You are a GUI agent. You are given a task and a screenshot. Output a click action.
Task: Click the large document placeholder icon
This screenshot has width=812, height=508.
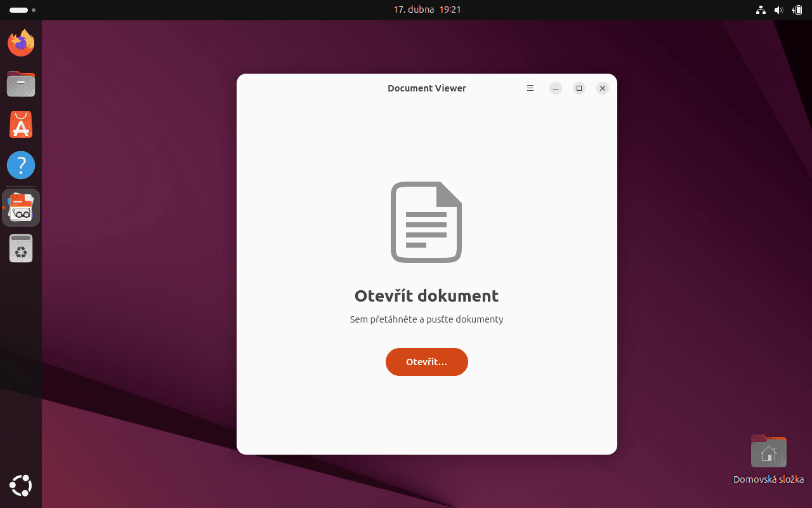(426, 222)
